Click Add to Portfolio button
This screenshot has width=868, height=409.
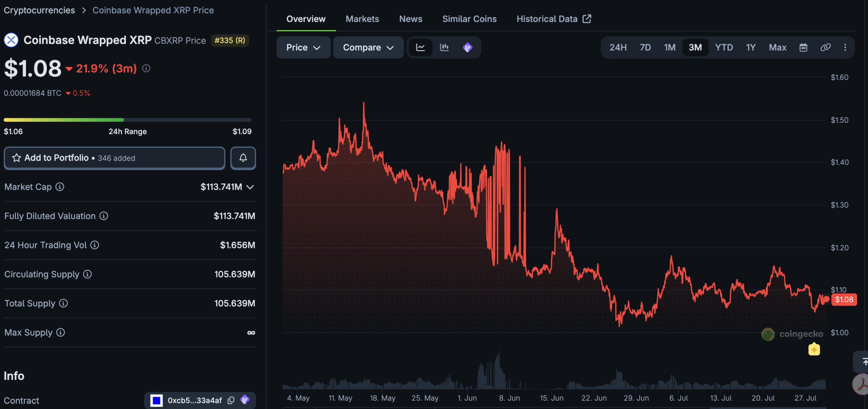[115, 158]
